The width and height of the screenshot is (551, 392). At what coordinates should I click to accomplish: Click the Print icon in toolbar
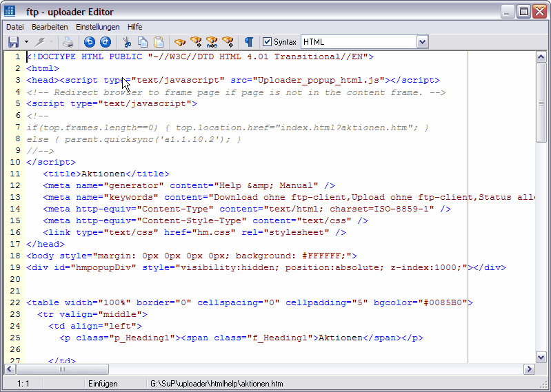click(x=68, y=42)
